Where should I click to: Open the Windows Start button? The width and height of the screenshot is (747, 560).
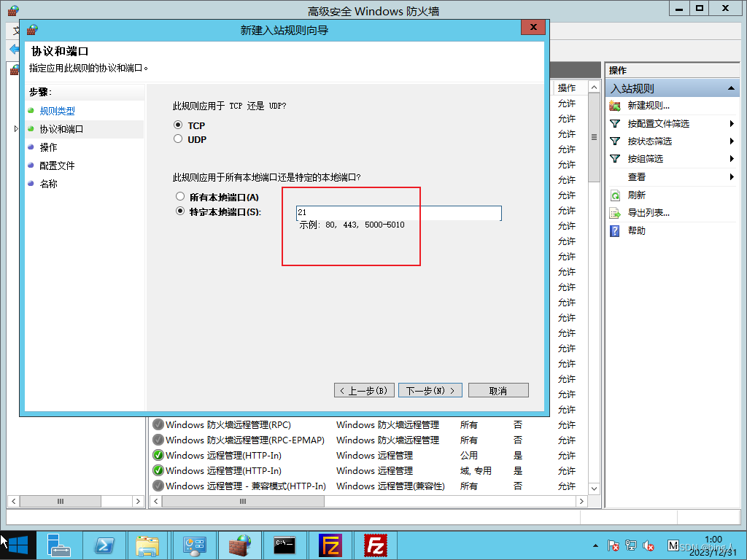pyautogui.click(x=18, y=545)
